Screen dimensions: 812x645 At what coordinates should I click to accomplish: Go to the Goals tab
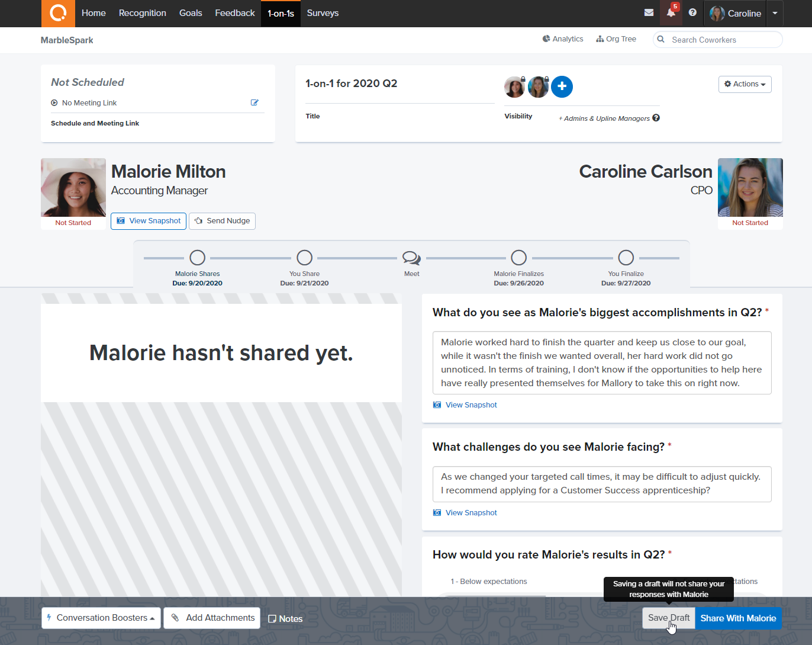[x=191, y=13]
